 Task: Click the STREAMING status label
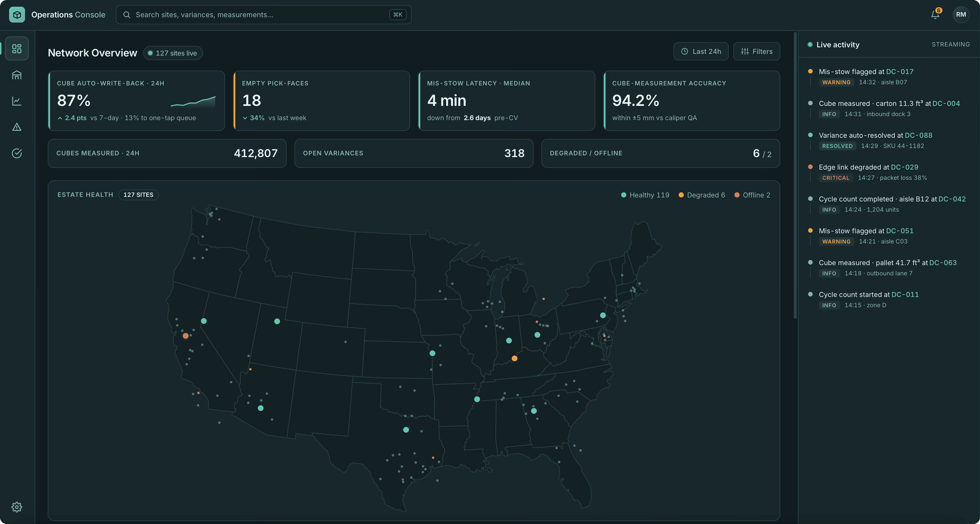coord(950,45)
